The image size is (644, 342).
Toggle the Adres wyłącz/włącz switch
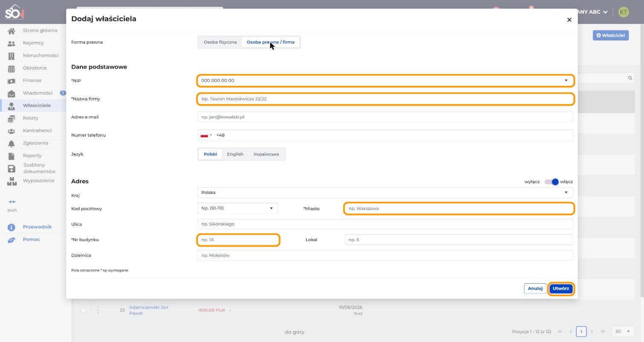click(x=552, y=182)
